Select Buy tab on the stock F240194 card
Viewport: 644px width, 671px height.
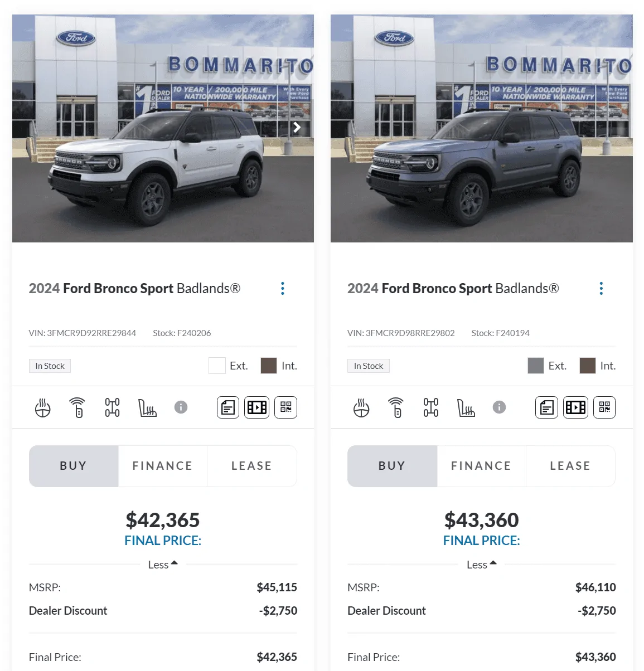click(392, 466)
